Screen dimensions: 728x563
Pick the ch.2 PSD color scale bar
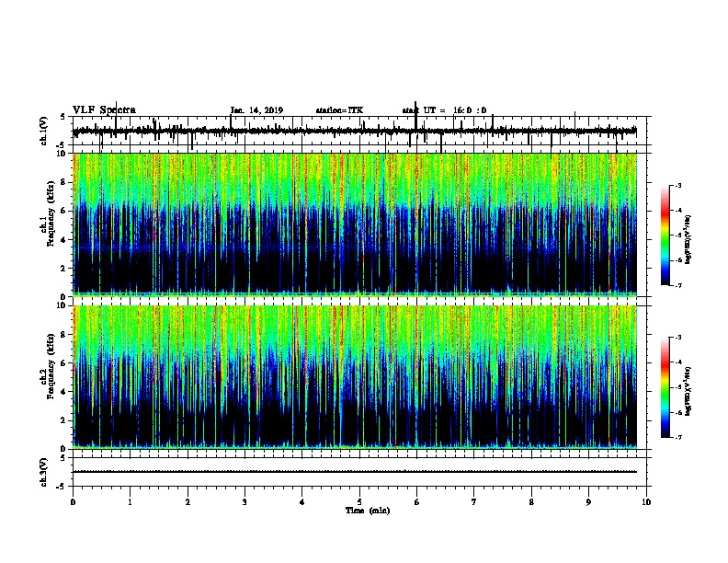665,387
